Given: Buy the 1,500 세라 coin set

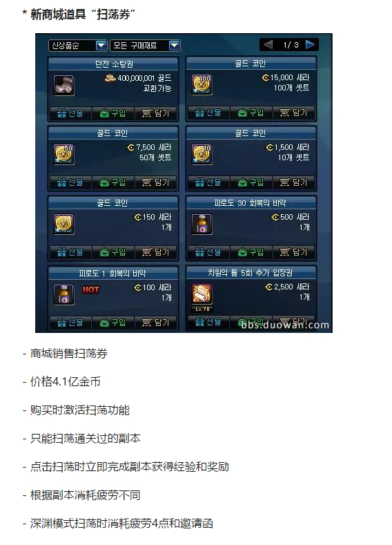Looking at the screenshot, I should [x=251, y=182].
